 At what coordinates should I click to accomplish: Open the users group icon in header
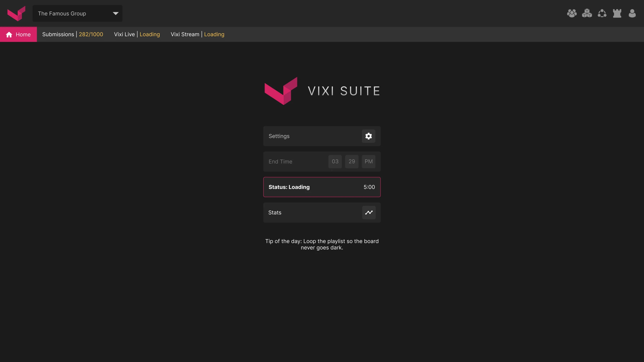572,13
